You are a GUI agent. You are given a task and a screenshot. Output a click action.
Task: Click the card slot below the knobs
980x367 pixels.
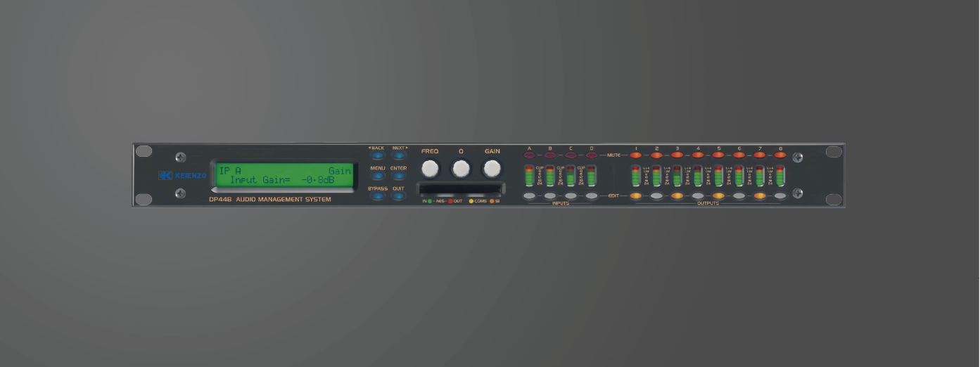[461, 189]
